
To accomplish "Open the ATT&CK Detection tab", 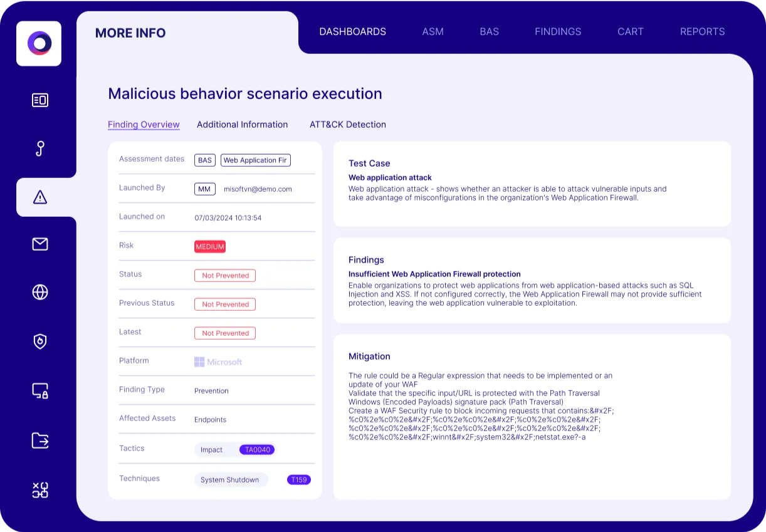I will pos(347,125).
